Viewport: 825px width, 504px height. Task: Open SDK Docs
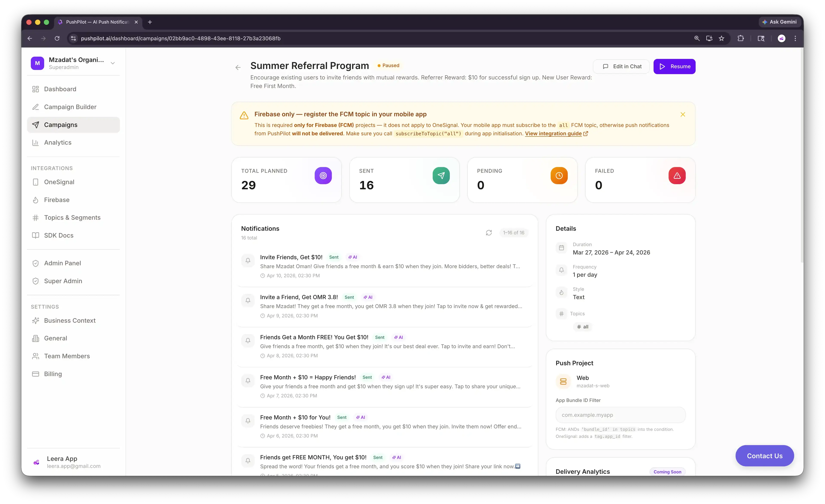click(x=73, y=235)
